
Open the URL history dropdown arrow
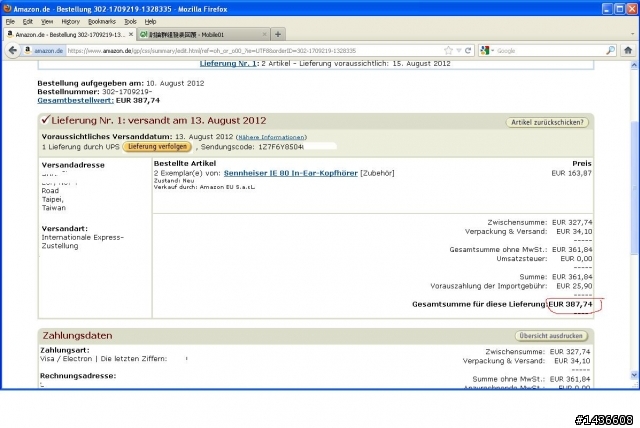pos(459,51)
